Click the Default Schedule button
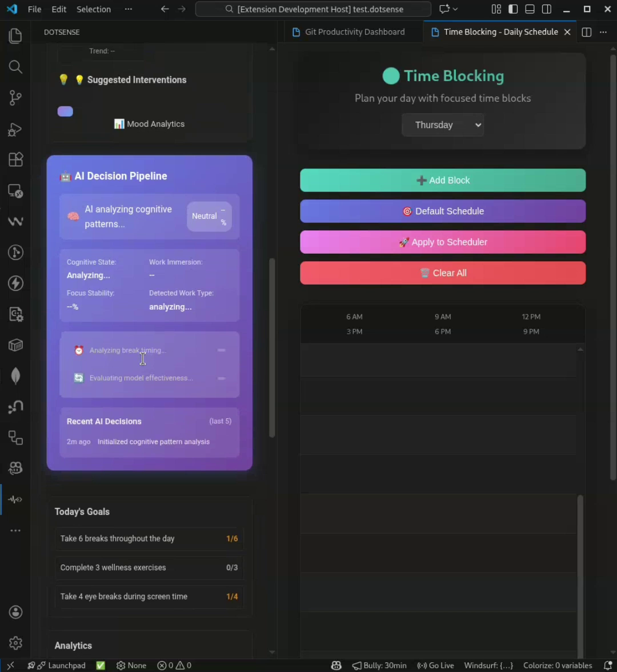The image size is (617, 672). click(443, 211)
